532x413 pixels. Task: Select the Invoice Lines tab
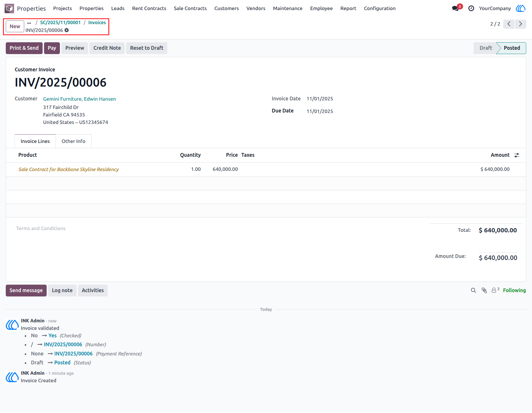[35, 141]
